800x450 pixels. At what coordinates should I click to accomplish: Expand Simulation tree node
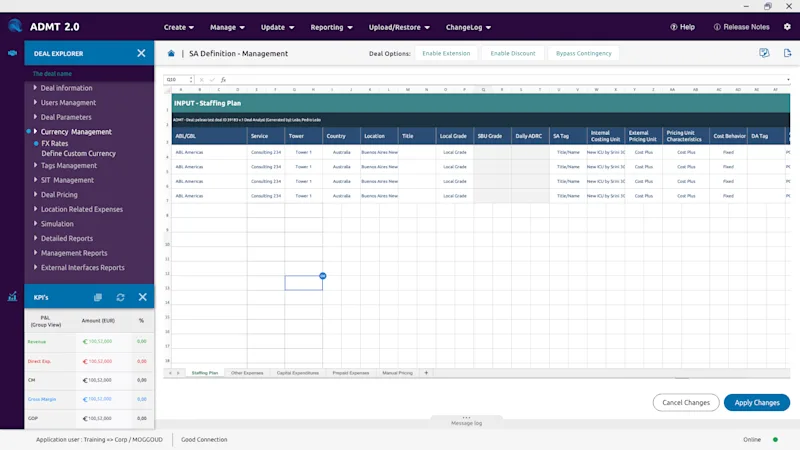coord(35,223)
